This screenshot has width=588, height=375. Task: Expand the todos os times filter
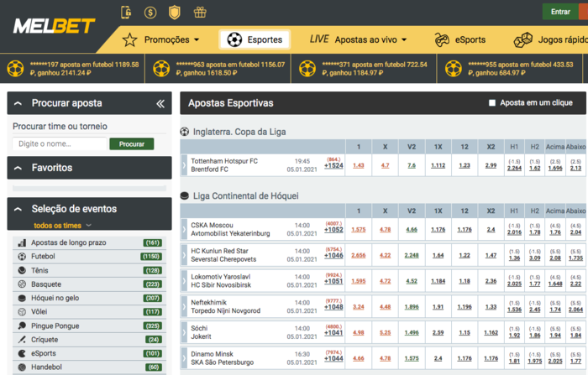point(63,226)
